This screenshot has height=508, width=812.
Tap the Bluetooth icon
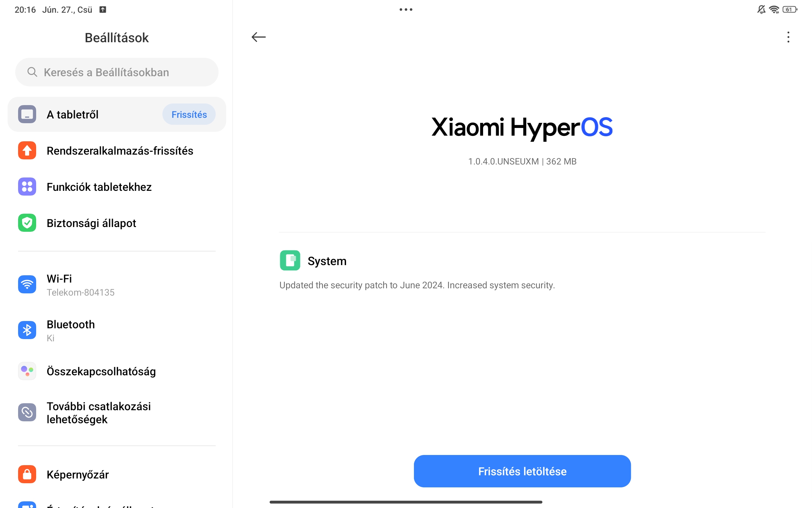[x=27, y=330]
